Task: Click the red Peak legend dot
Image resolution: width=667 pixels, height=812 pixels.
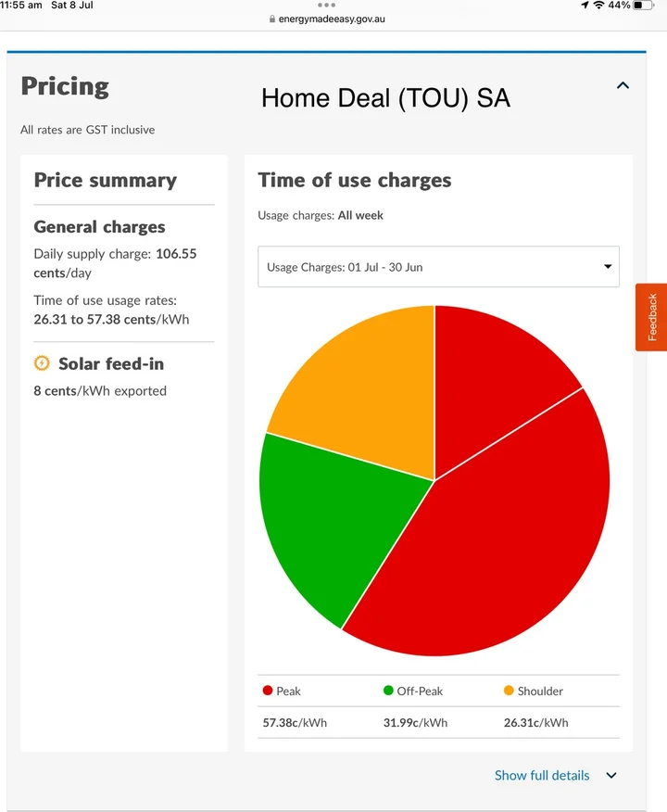Action: pyautogui.click(x=267, y=691)
